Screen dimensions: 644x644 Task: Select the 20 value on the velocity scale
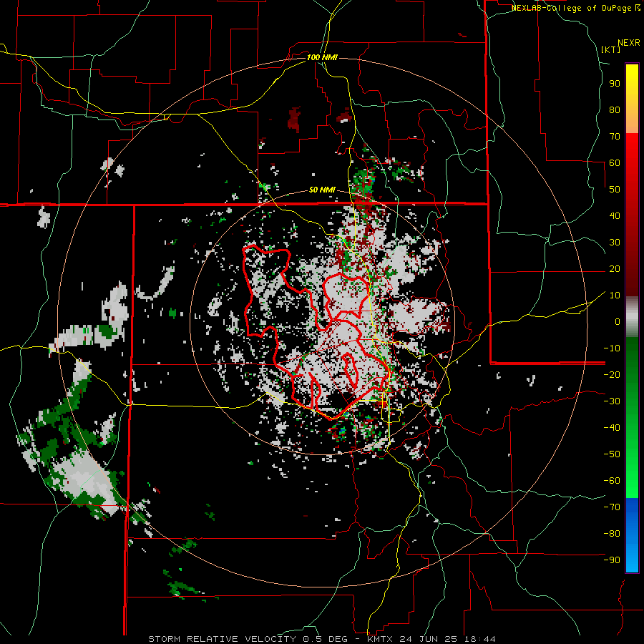[x=615, y=268]
